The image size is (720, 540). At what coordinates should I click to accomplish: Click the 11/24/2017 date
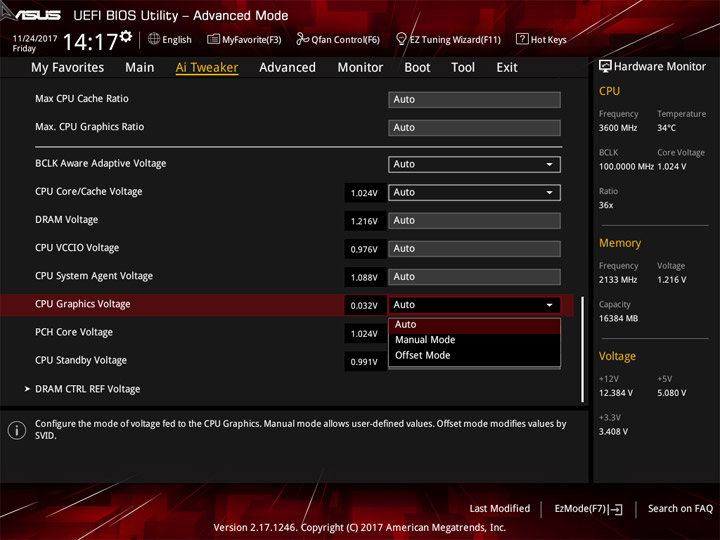click(x=35, y=39)
